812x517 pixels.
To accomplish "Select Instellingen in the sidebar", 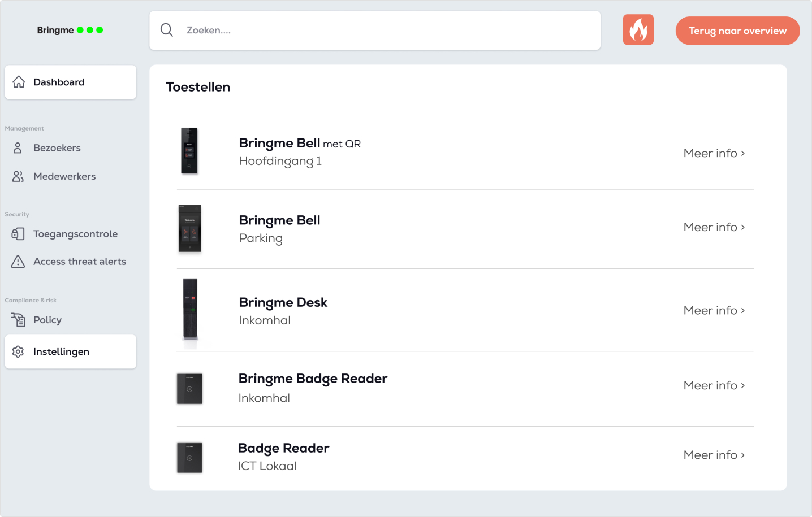I will [x=71, y=351].
